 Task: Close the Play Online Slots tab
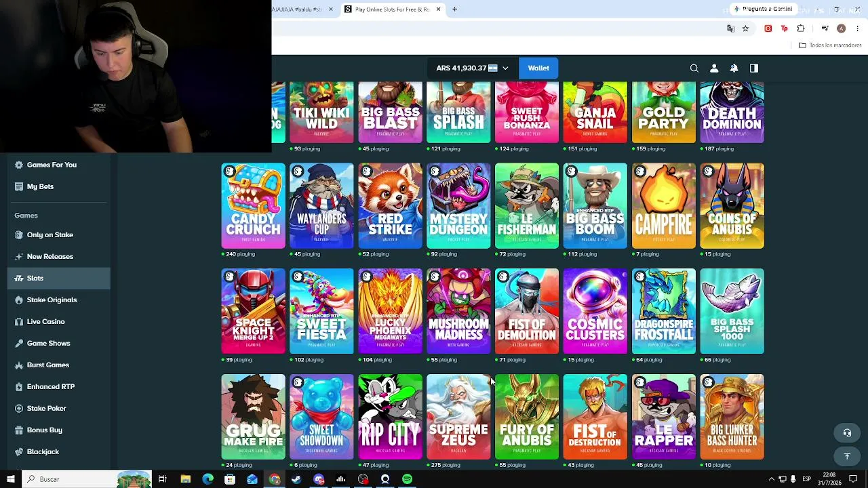pyautogui.click(x=438, y=9)
